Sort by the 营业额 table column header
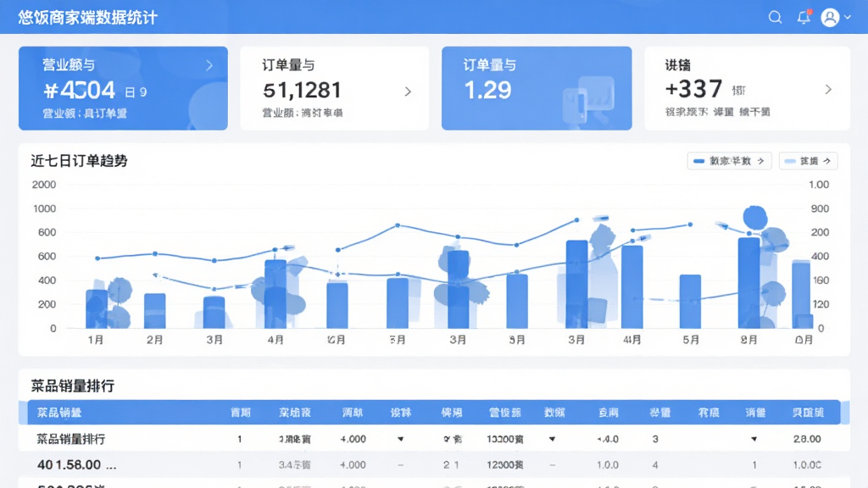 [505, 413]
